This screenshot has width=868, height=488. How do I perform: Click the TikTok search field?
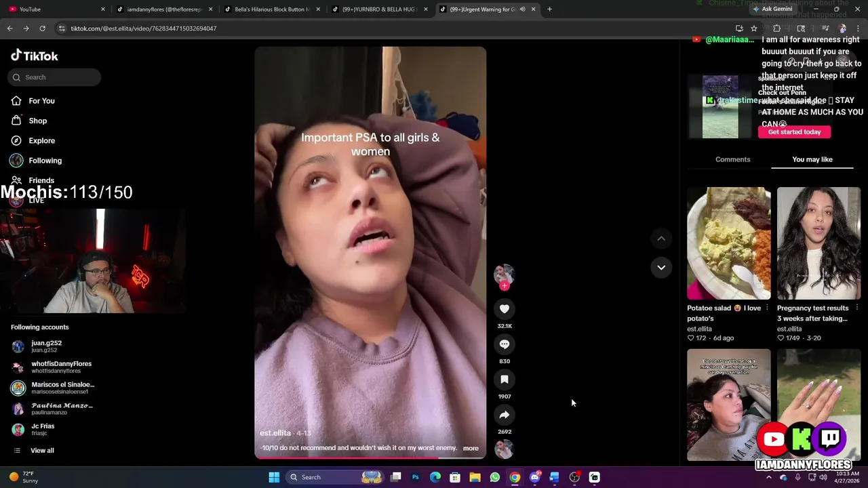click(56, 77)
